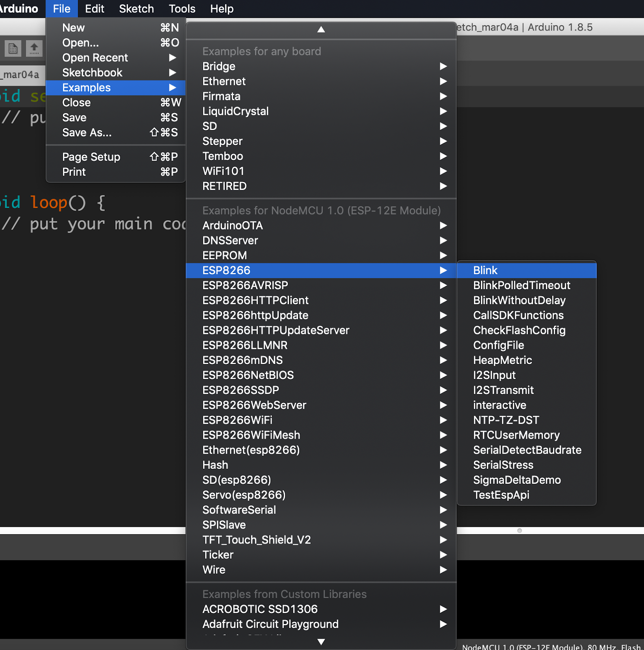Click the Open sketch upload-arrow toolbar icon
The image size is (644, 650).
(x=34, y=48)
